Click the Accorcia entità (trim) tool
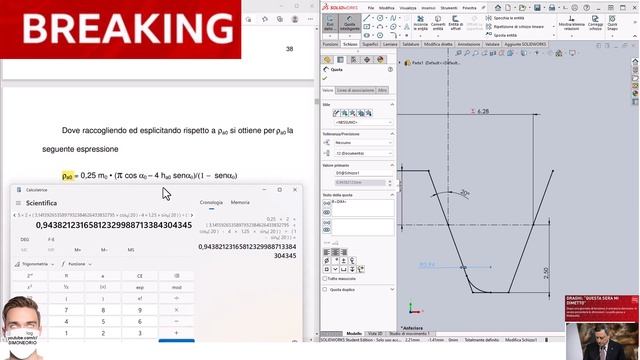This screenshot has height=360, width=640. pyautogui.click(x=420, y=23)
